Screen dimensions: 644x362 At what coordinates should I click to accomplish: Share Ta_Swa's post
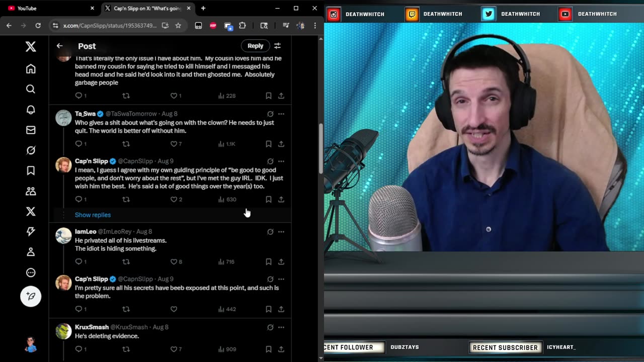(x=281, y=144)
